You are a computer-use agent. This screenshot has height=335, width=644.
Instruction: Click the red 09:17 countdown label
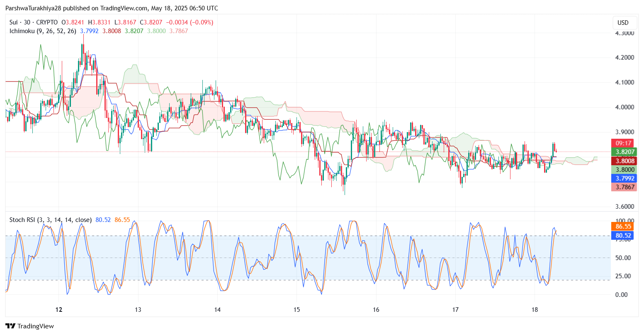click(x=622, y=143)
